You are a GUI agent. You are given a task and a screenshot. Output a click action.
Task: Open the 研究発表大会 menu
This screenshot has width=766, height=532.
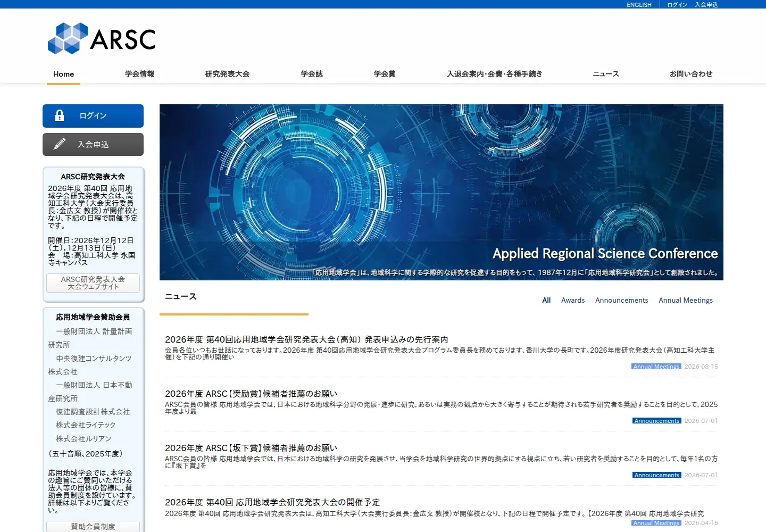(x=227, y=74)
